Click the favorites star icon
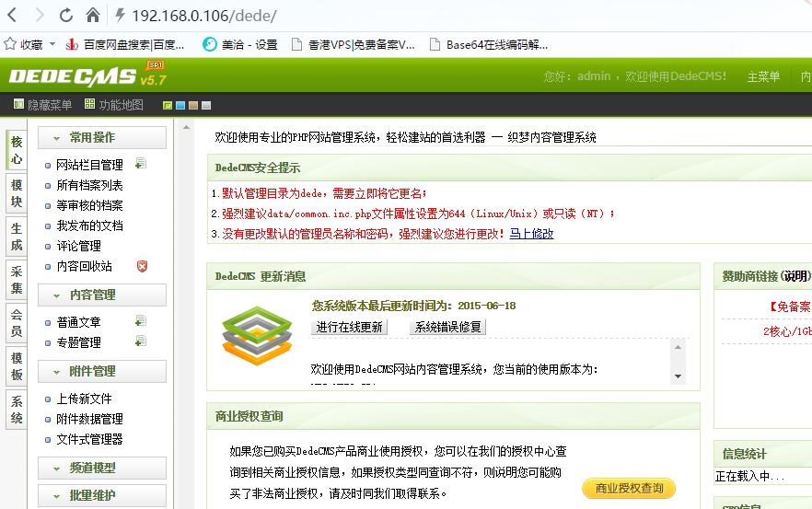 (10, 44)
